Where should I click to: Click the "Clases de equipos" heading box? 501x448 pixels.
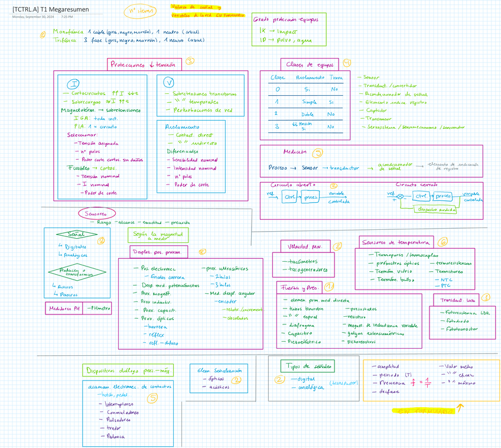[x=310, y=64]
